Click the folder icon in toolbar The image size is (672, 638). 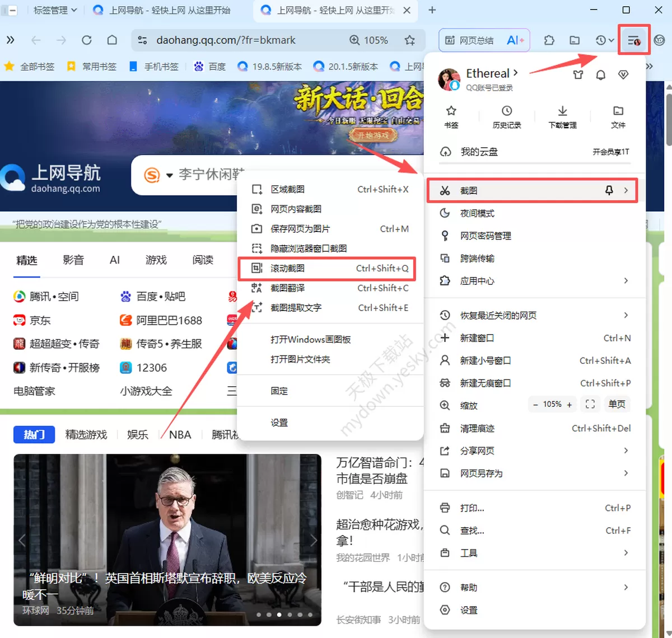tap(575, 40)
